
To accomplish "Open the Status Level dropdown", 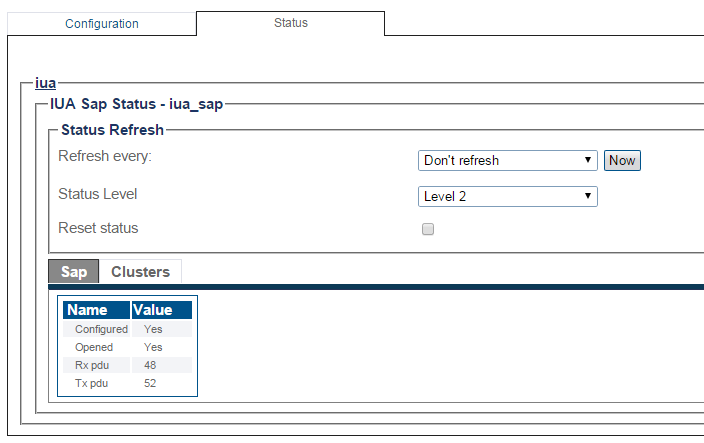I will (507, 197).
